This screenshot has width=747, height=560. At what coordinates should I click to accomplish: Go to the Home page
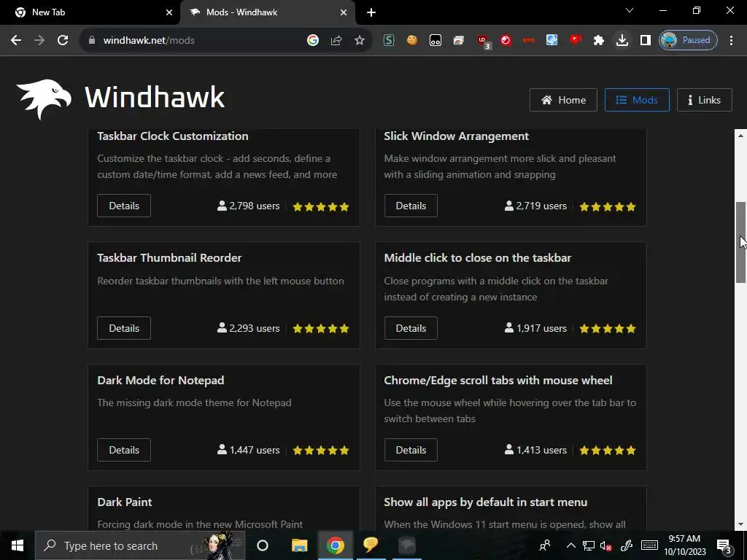click(563, 100)
